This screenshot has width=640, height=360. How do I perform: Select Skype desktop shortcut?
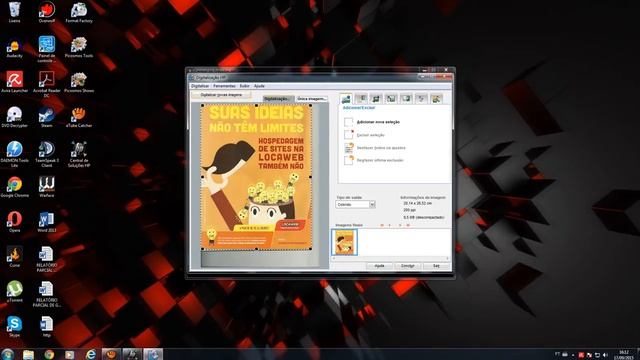tap(14, 326)
